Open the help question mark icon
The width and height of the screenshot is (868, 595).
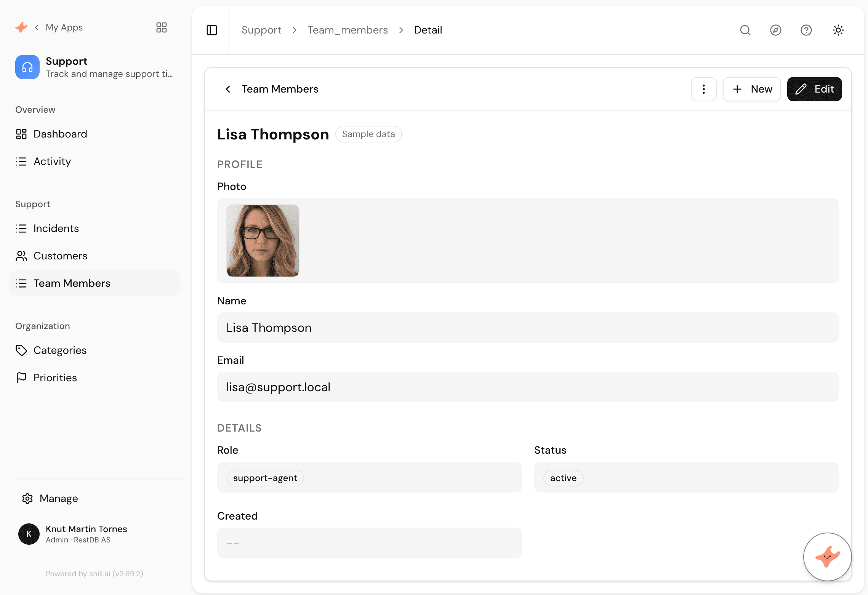click(x=806, y=30)
